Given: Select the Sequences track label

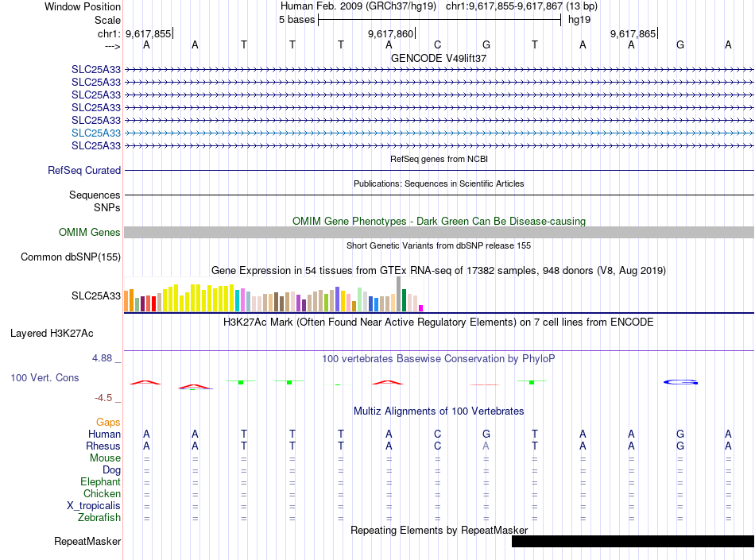Looking at the screenshot, I should (x=95, y=195).
